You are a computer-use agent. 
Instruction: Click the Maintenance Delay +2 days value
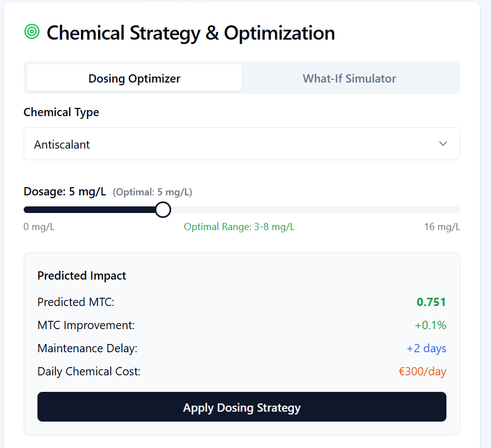pyautogui.click(x=427, y=348)
